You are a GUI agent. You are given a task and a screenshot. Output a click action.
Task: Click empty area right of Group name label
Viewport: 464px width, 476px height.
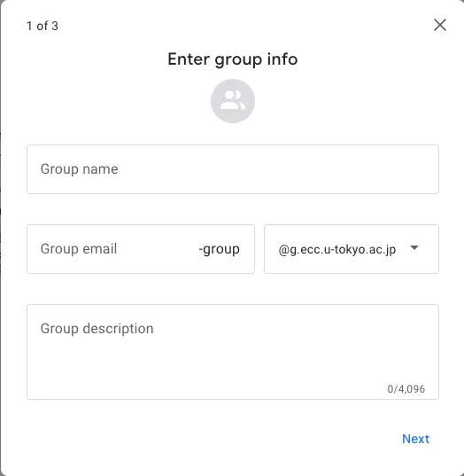point(273,169)
